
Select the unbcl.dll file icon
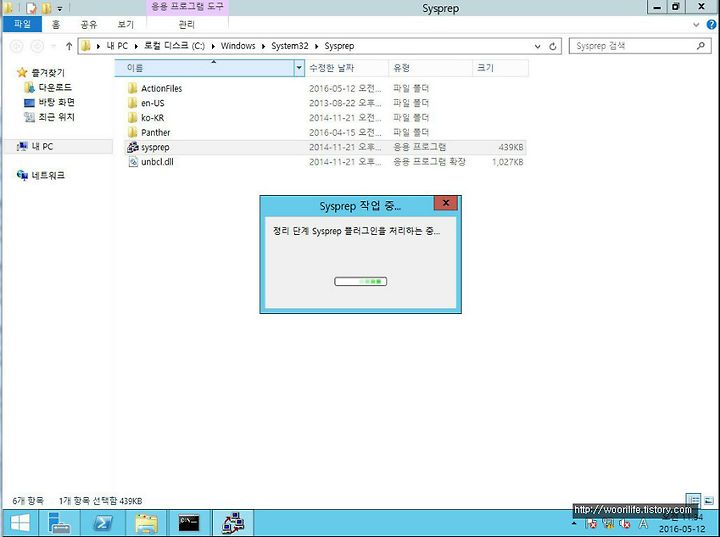(133, 162)
